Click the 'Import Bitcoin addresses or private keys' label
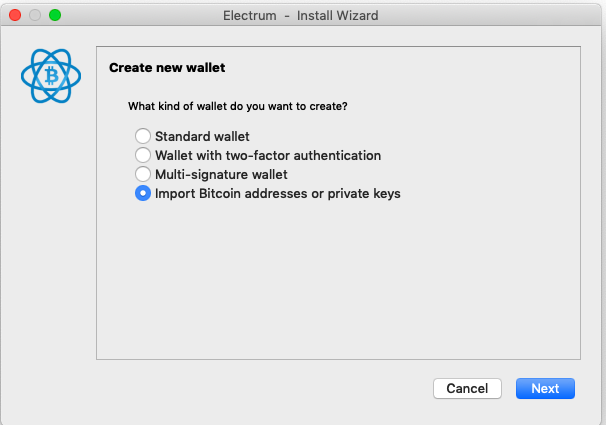This screenshot has width=606, height=425. [277, 193]
